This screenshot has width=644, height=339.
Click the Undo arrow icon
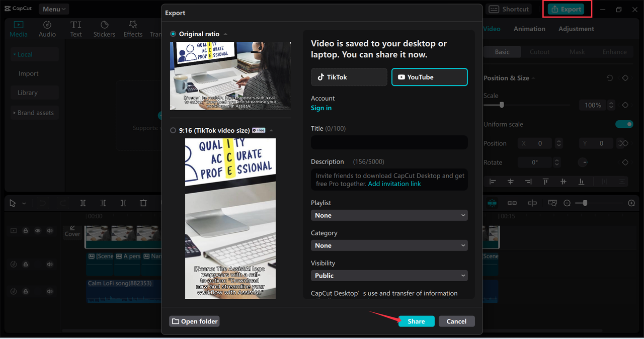tap(43, 203)
